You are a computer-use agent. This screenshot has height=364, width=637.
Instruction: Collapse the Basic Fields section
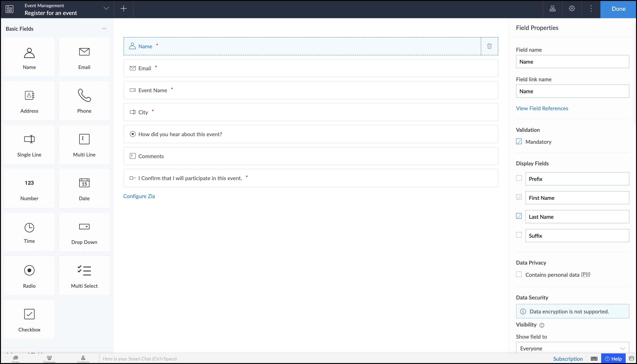[104, 29]
